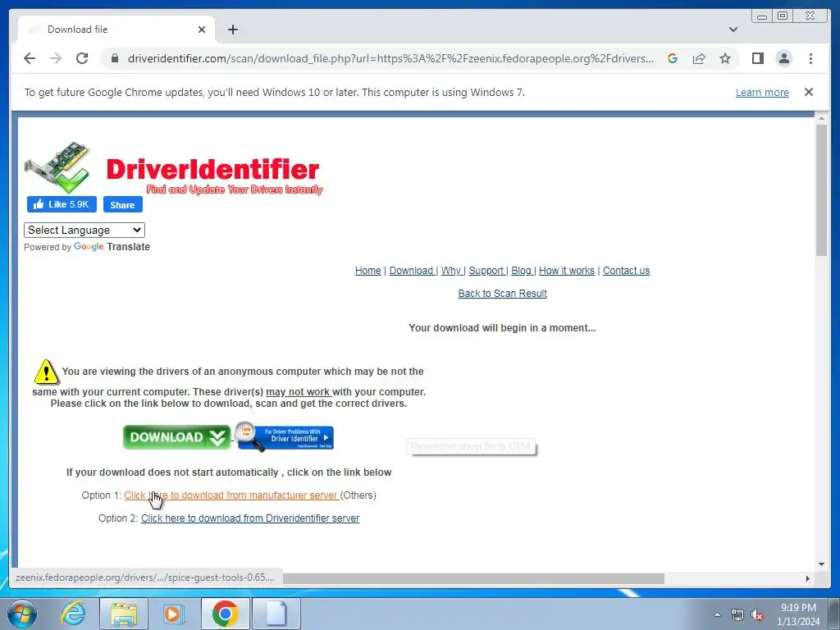Open the blank document taskbar item
The height and width of the screenshot is (630, 840).
click(x=276, y=614)
